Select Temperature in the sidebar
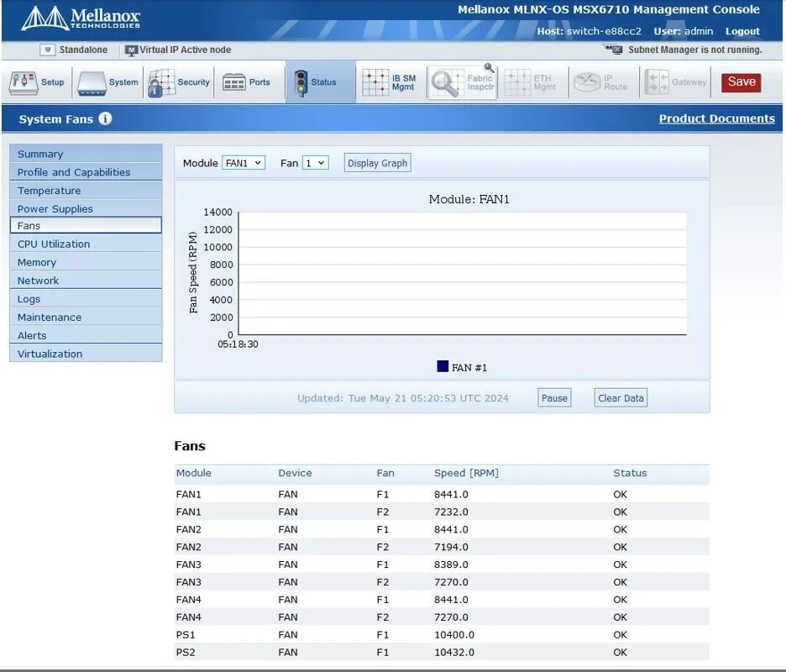 click(86, 191)
